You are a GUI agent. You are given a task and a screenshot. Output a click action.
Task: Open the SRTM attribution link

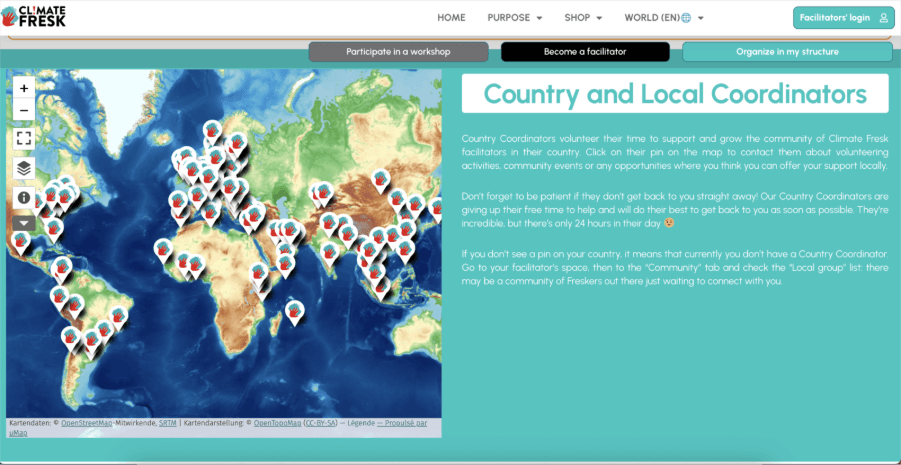coord(168,423)
